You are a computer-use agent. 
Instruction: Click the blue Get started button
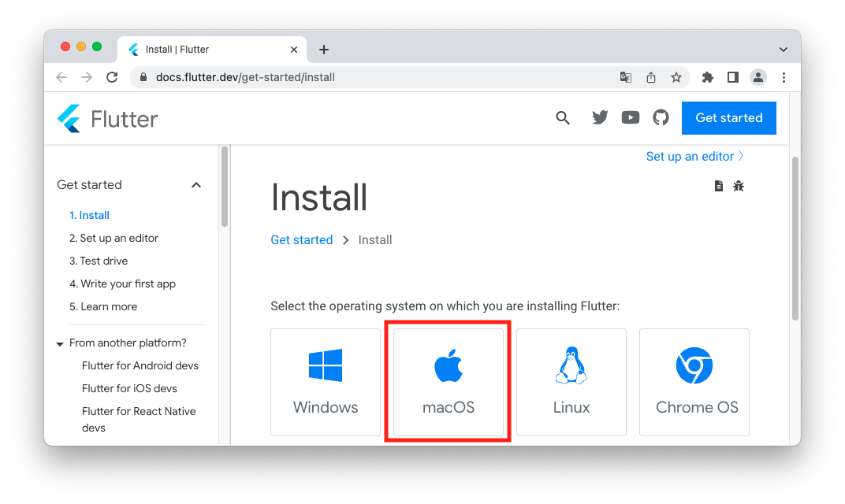point(728,118)
